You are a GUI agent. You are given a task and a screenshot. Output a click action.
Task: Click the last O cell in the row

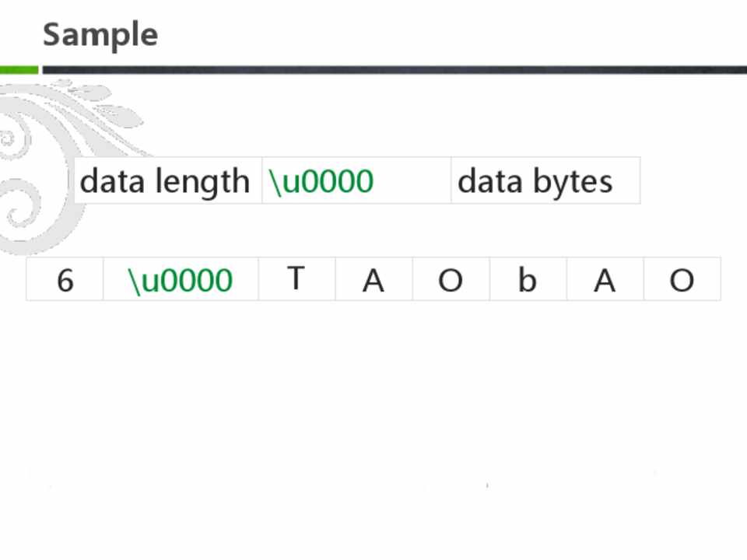coord(682,280)
